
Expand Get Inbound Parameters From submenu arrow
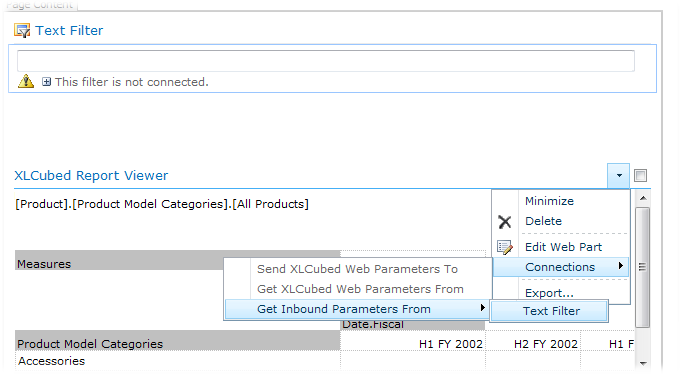pyautogui.click(x=482, y=308)
